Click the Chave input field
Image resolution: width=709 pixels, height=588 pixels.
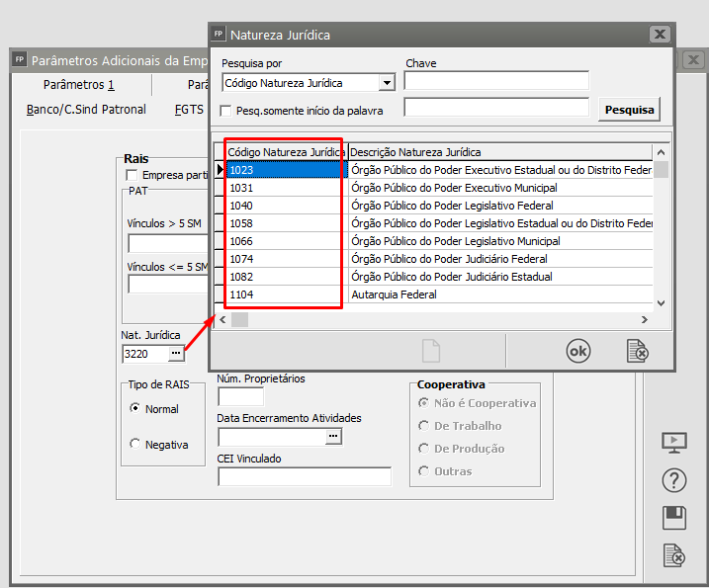coord(496,81)
